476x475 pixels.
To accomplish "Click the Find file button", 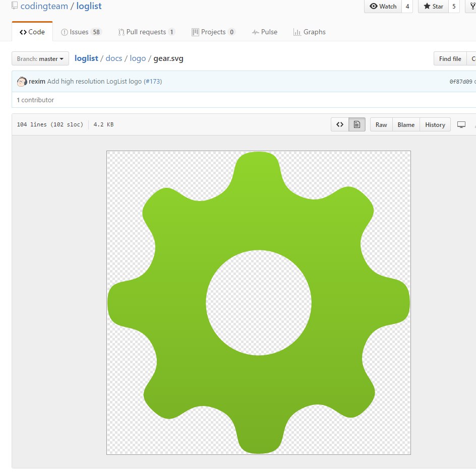I will (450, 58).
